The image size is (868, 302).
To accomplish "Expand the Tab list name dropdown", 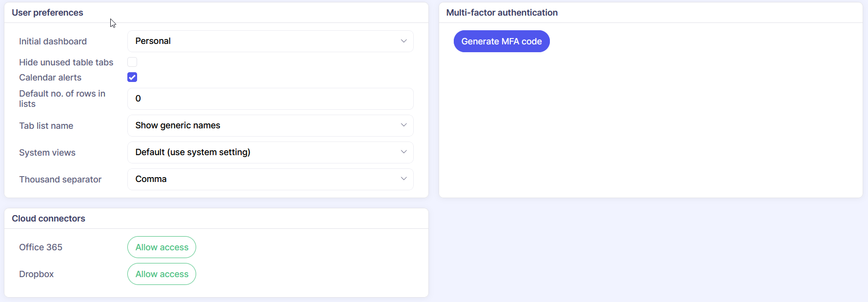I will (270, 126).
